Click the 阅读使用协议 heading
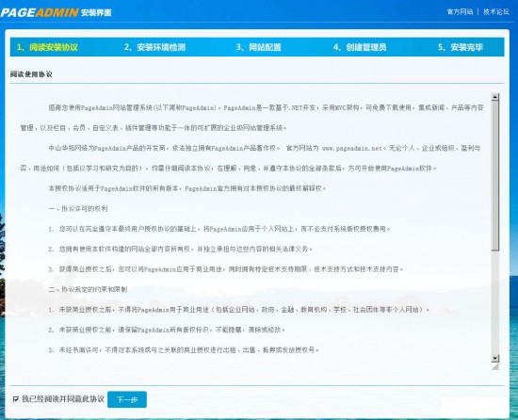The width and height of the screenshot is (518, 420). (x=31, y=74)
